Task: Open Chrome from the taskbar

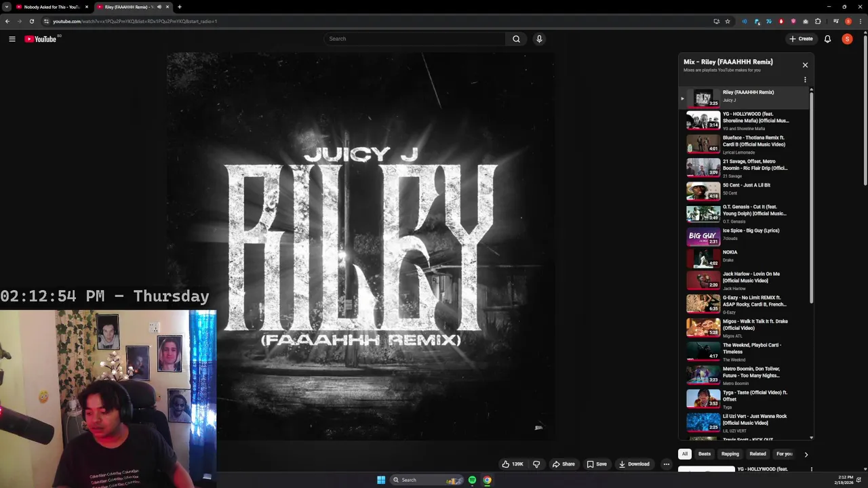Action: 487,480
